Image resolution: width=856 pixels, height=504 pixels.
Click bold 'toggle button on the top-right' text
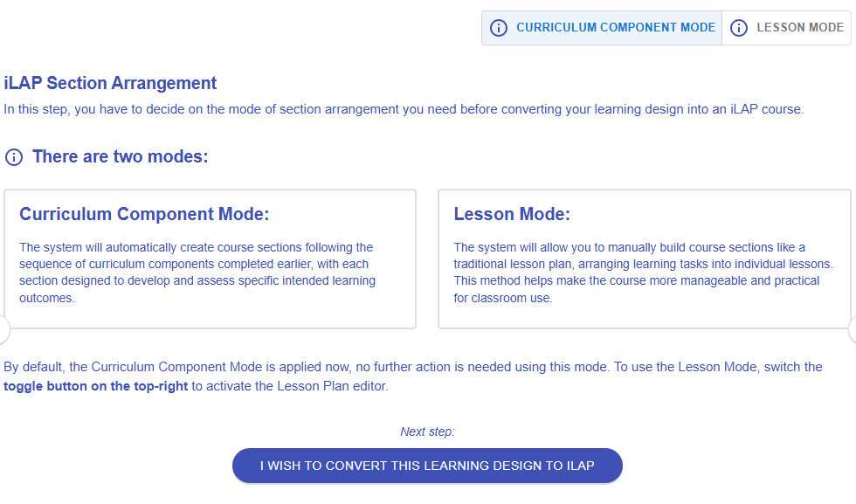coord(96,386)
